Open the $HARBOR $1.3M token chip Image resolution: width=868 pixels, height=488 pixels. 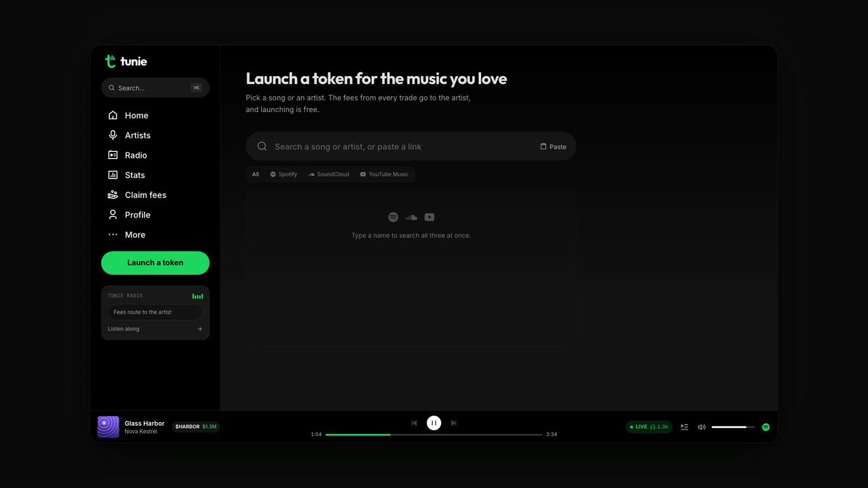(x=196, y=427)
